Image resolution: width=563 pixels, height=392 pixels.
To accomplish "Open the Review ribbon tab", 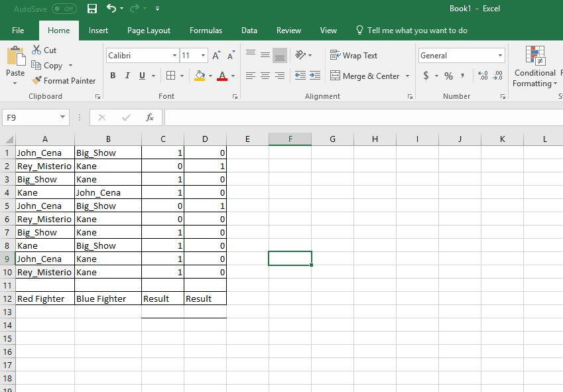I will pyautogui.click(x=288, y=30).
